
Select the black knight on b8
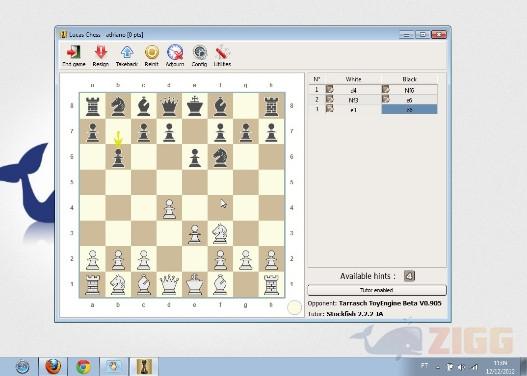[x=118, y=106]
